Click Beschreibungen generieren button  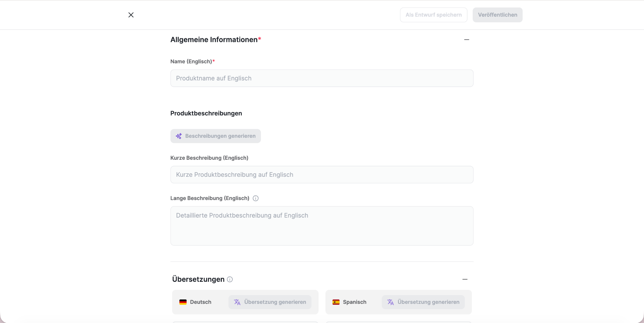click(216, 136)
